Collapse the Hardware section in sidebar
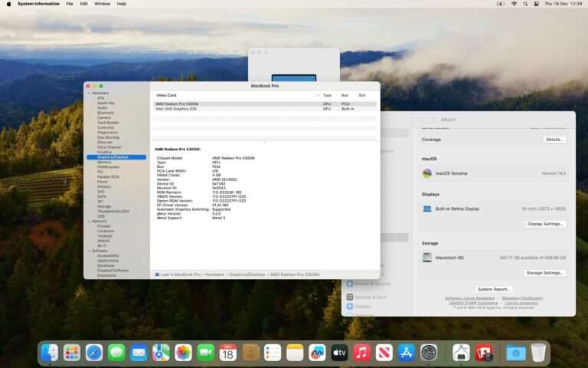This screenshot has width=588, height=368. pyautogui.click(x=89, y=93)
